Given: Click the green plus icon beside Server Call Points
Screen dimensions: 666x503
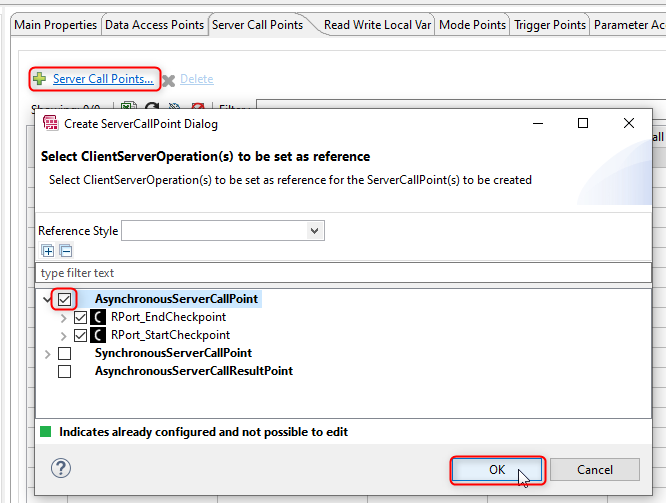Looking at the screenshot, I should click(40, 79).
